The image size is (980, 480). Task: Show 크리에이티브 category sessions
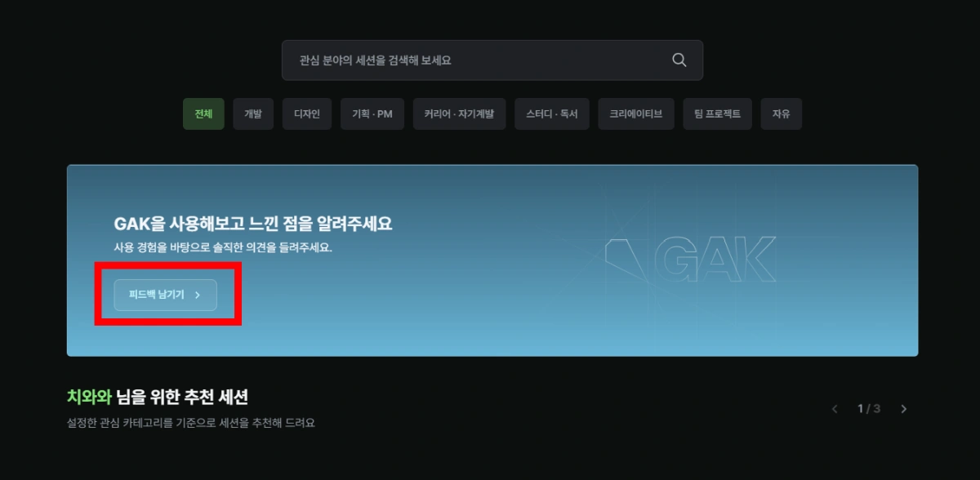[x=636, y=114]
